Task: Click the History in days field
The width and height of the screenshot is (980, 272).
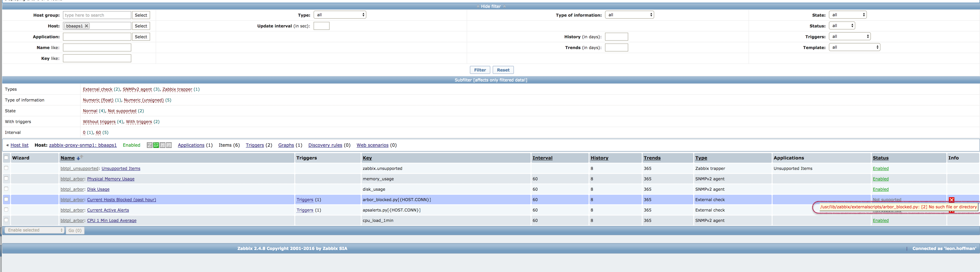Action: 616,37
